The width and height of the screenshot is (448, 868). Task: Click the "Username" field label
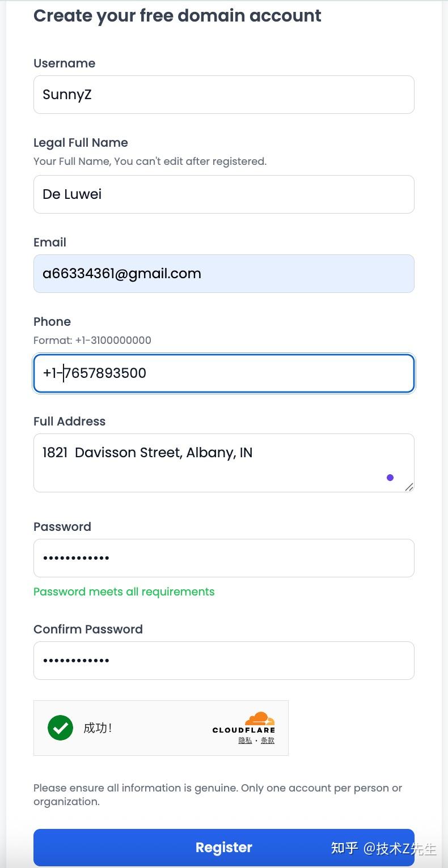(64, 63)
